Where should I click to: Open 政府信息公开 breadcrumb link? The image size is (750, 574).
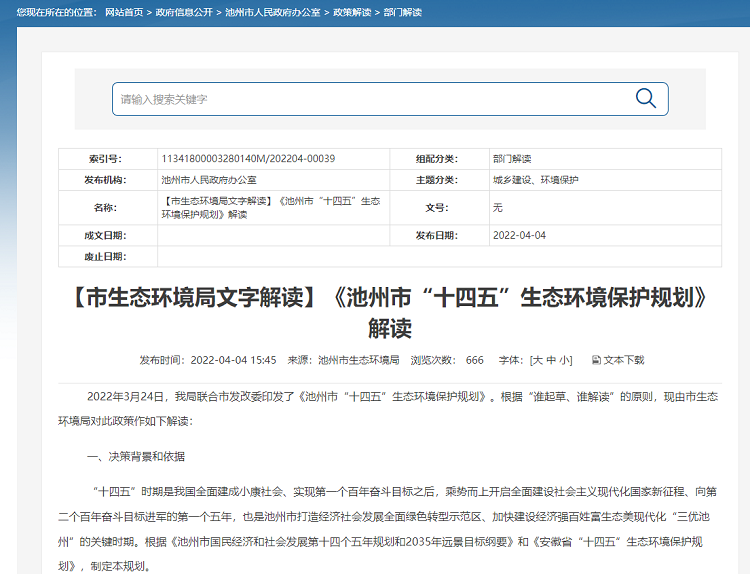coord(186,12)
